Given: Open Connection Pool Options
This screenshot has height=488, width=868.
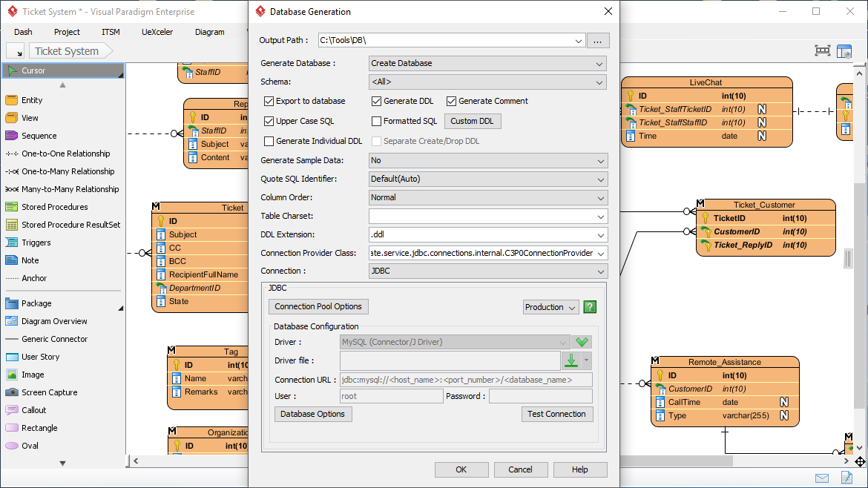Looking at the screenshot, I should [318, 306].
